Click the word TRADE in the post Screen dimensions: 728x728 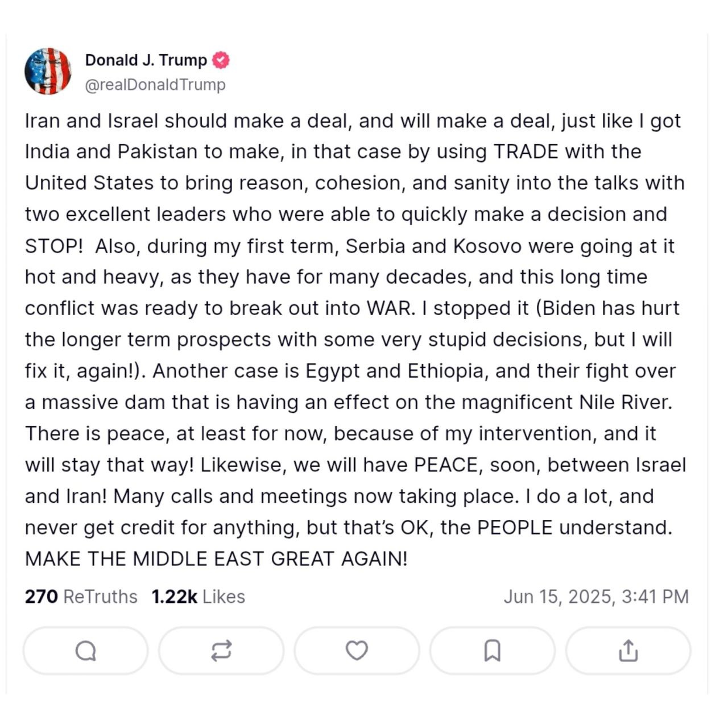click(x=526, y=152)
